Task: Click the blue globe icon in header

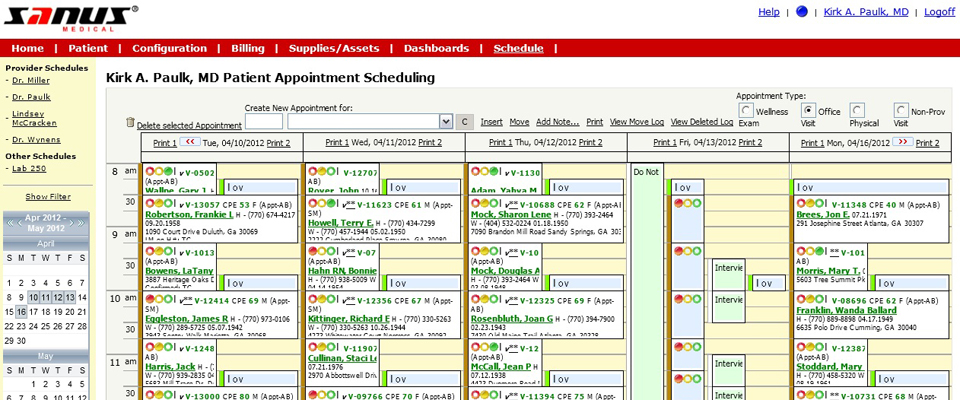Action: coord(801,12)
